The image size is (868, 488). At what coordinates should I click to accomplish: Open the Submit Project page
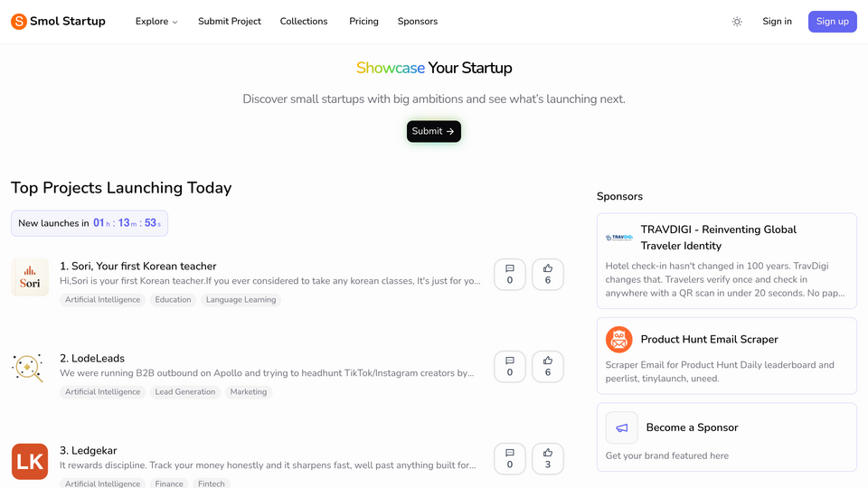229,22
